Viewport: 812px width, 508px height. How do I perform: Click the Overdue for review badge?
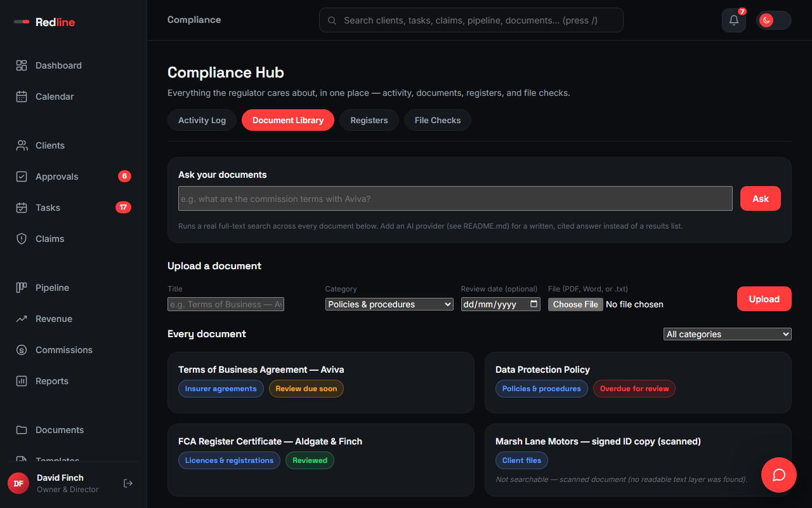click(x=634, y=389)
